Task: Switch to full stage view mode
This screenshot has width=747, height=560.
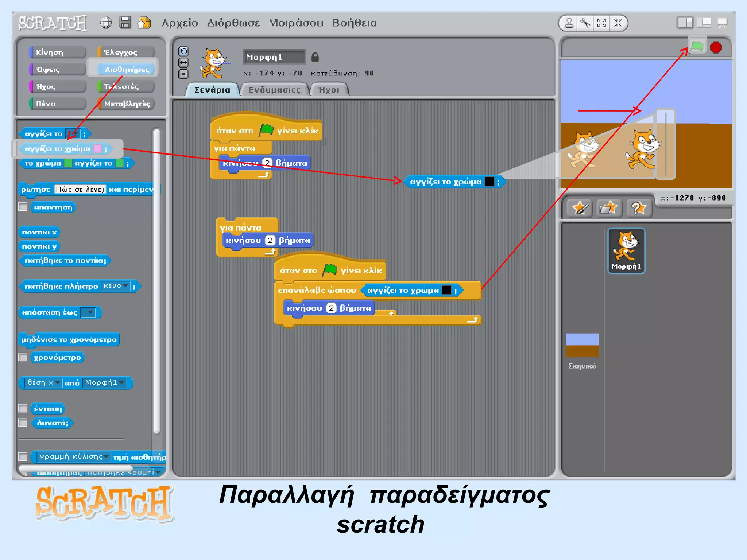Action: click(704, 23)
